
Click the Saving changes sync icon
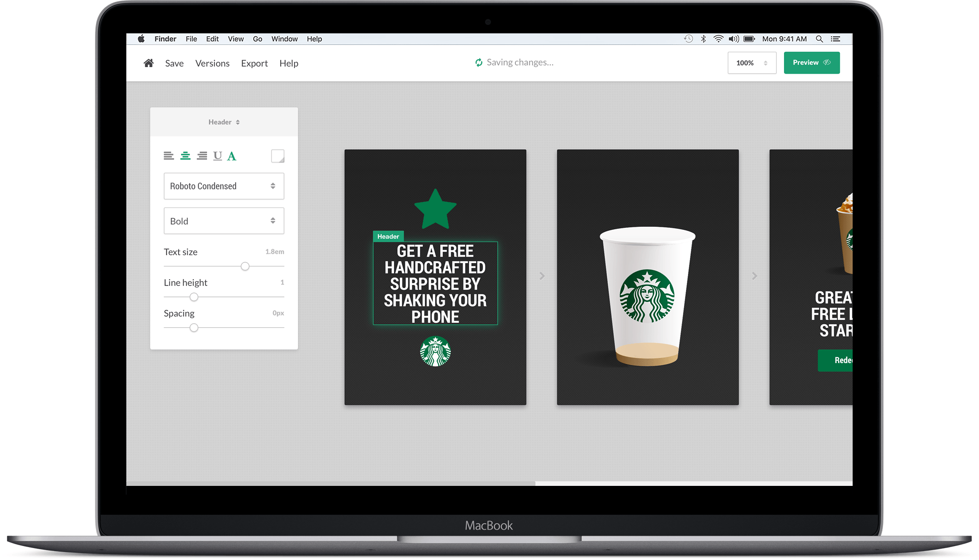point(479,62)
